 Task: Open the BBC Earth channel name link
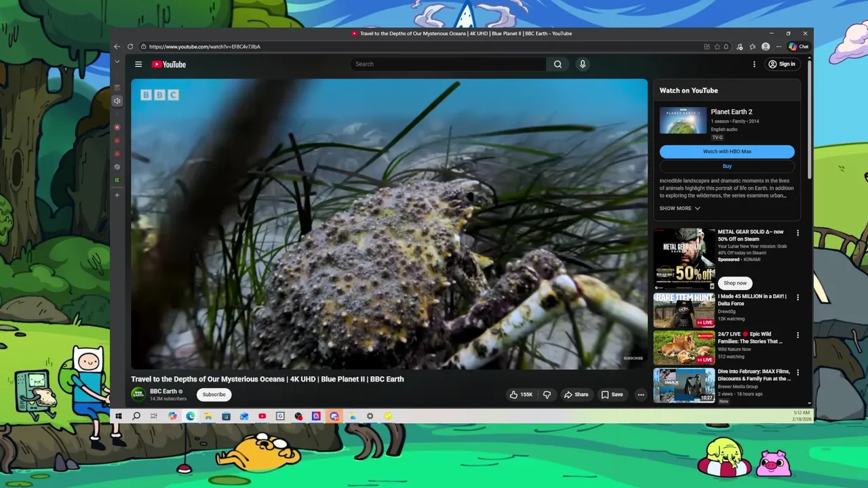coord(163,391)
